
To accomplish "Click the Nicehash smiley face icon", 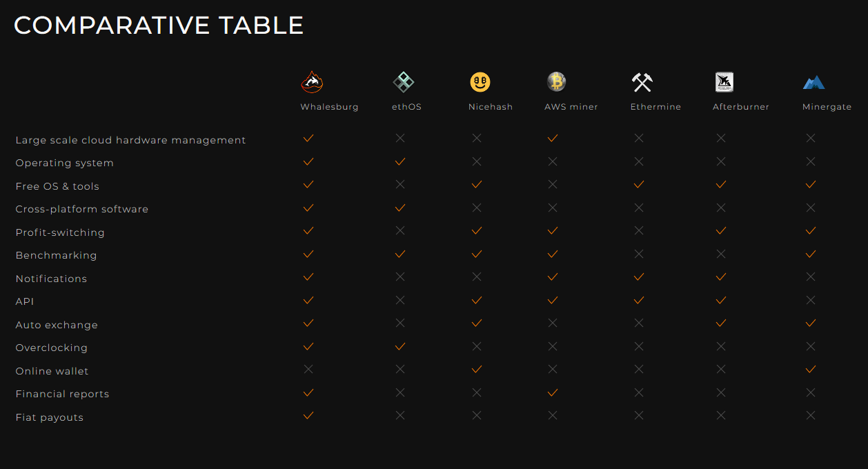I will click(480, 83).
